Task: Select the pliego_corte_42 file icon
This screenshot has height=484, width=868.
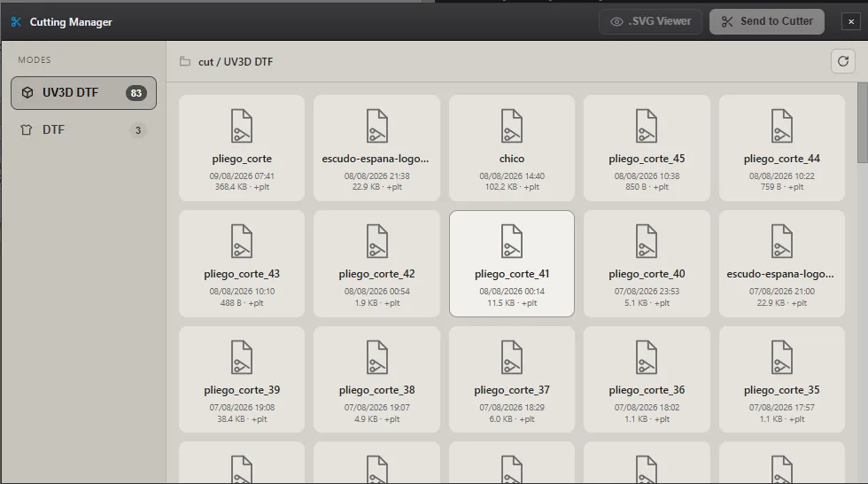Action: 377,241
